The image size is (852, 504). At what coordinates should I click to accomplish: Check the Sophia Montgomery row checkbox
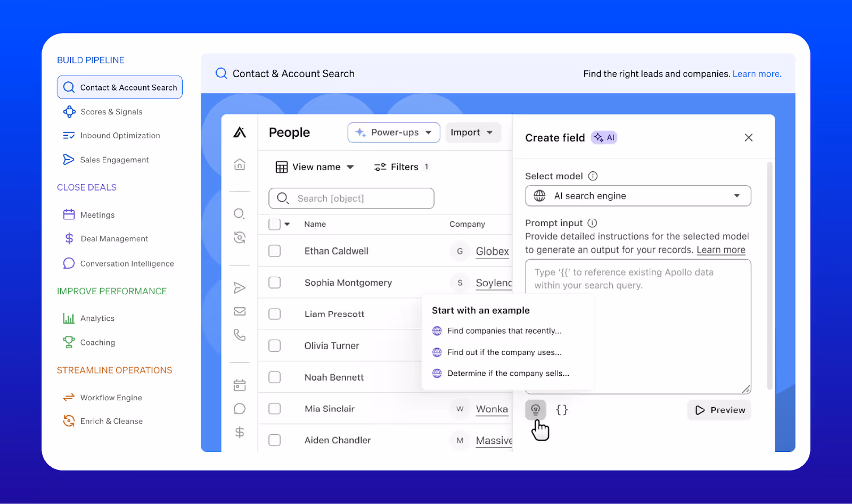(x=275, y=283)
